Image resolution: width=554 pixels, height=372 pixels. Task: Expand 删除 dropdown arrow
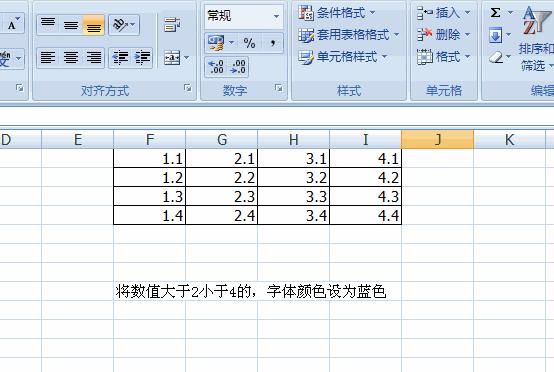pyautogui.click(x=467, y=35)
